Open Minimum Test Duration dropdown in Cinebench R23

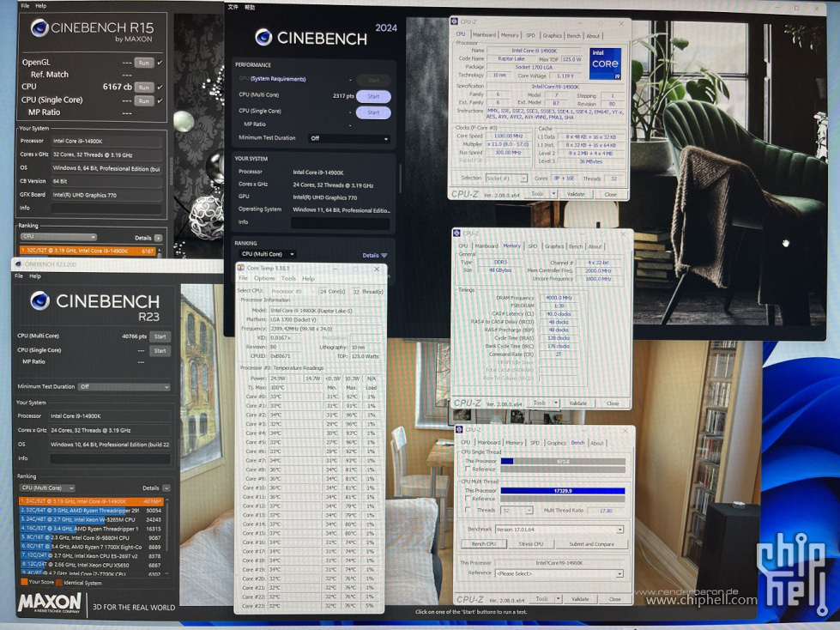tap(124, 387)
